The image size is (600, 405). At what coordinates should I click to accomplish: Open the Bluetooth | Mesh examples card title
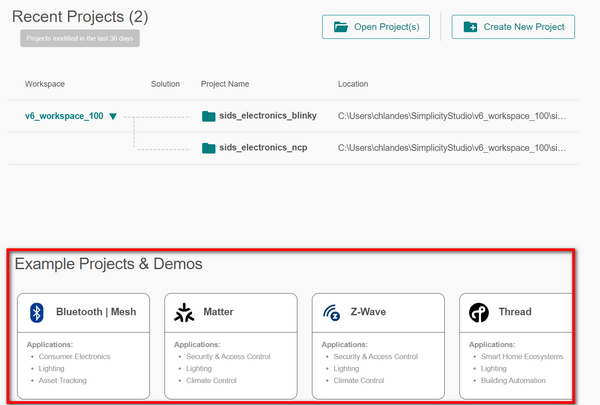pyautogui.click(x=96, y=312)
